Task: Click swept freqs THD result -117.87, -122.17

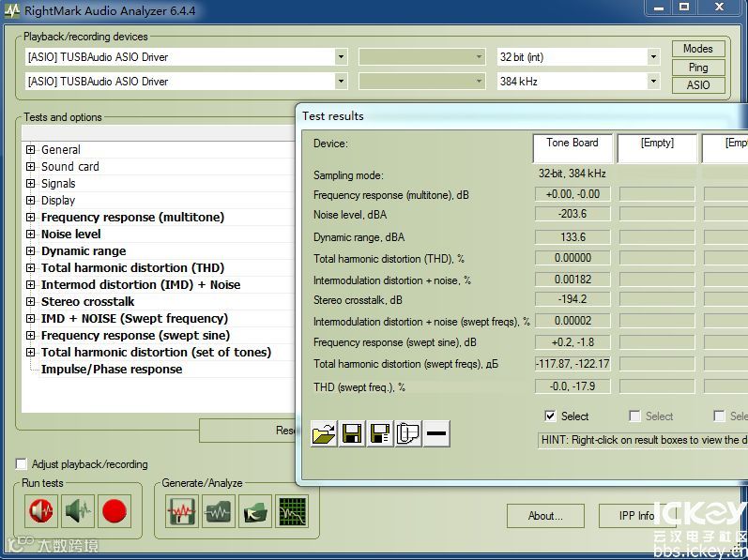Action: [x=572, y=364]
